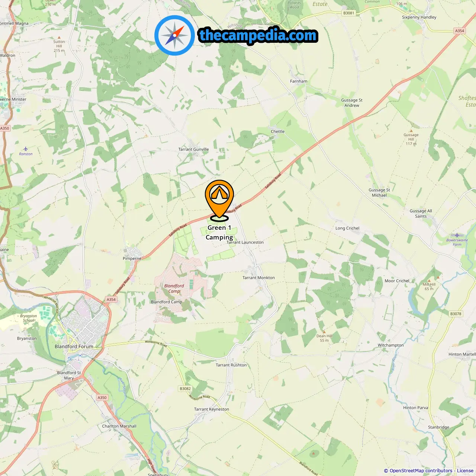Click the blue compass logo icon
Viewport: 476px width, 476px height.
[175, 35]
